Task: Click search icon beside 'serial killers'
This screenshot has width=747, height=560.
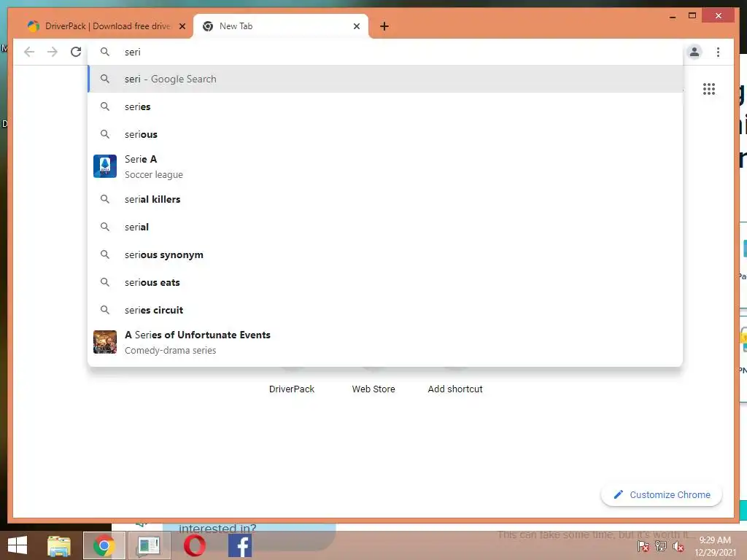Action: point(105,199)
